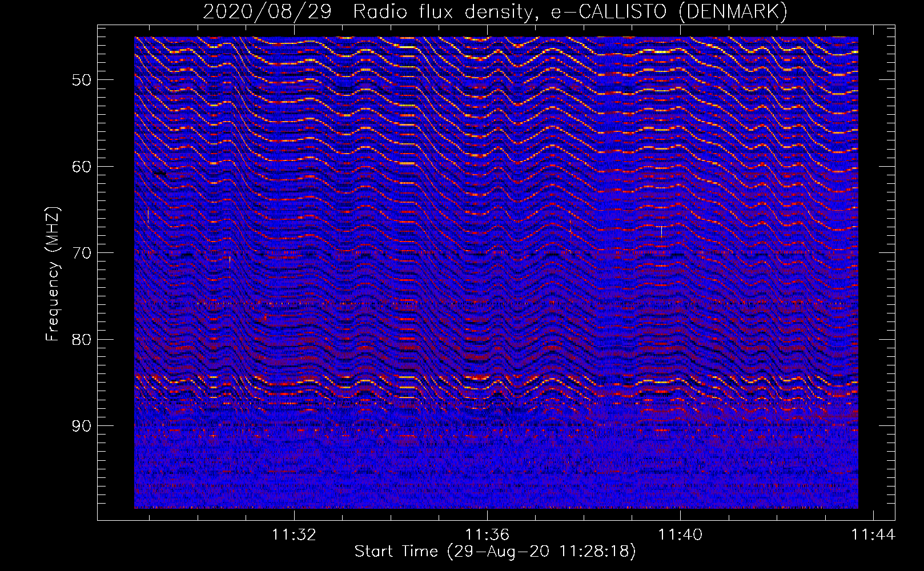Viewport: 924px width, 571px height.
Task: Click the 11:36 time tick label
Action: (x=487, y=535)
